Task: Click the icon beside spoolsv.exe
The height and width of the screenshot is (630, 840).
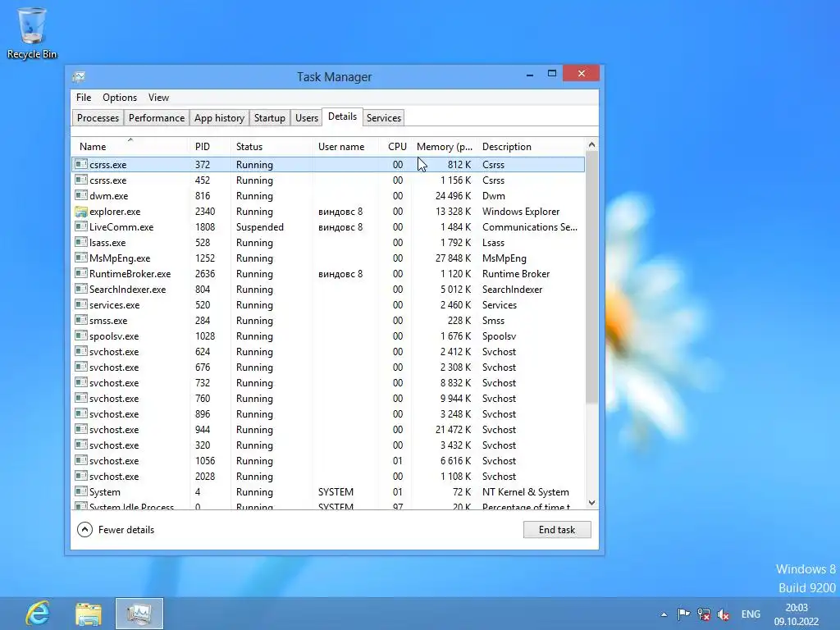Action: point(81,336)
